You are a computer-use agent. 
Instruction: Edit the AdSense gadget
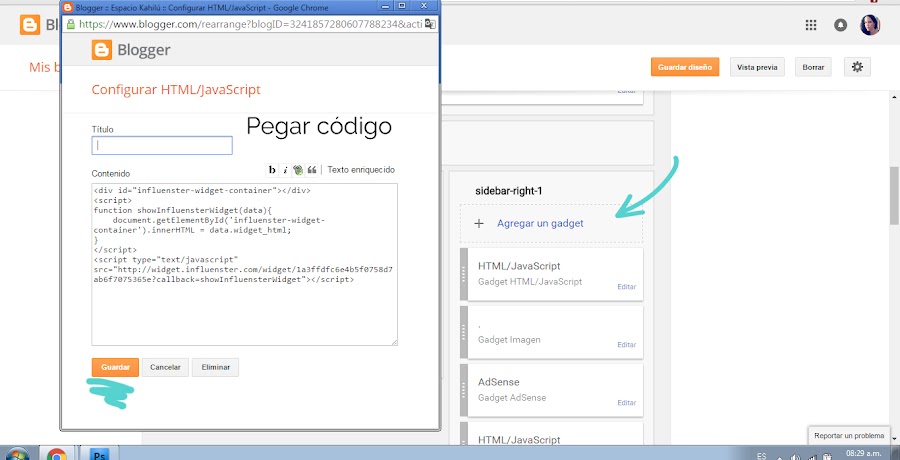626,403
